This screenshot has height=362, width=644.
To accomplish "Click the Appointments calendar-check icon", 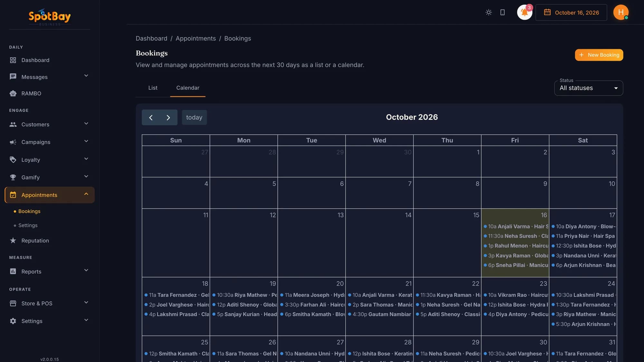I will tap(13, 195).
